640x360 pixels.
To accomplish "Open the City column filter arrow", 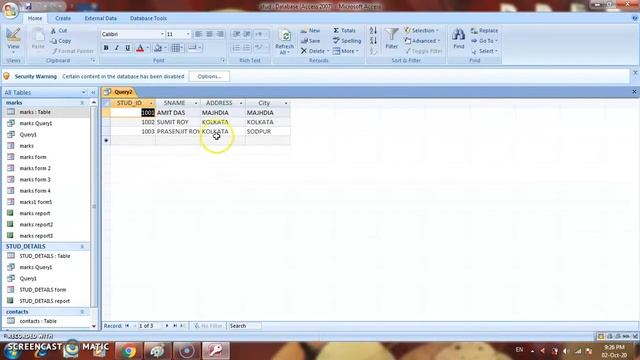I will click(x=286, y=103).
